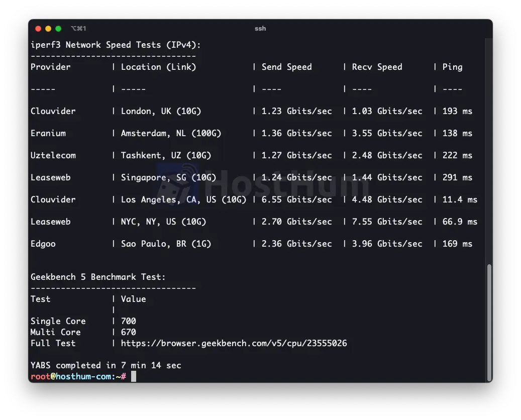The image size is (521, 420).
Task: Click send speed '1.36 Gbits/sec'
Action: [297, 133]
